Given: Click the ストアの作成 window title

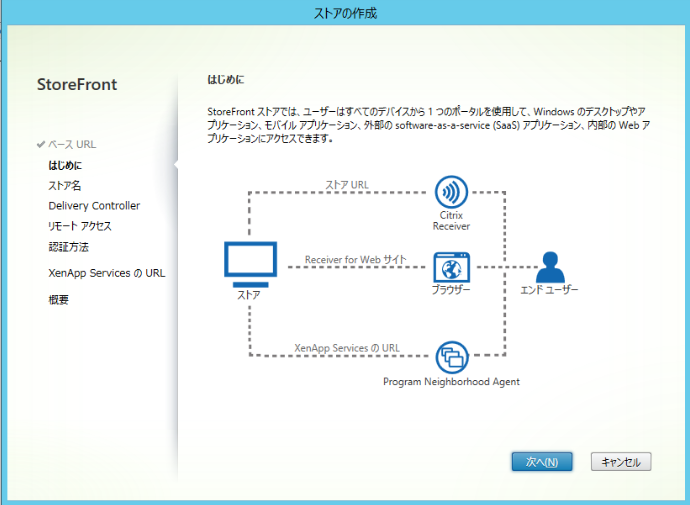Looking at the screenshot, I should pyautogui.click(x=345, y=13).
